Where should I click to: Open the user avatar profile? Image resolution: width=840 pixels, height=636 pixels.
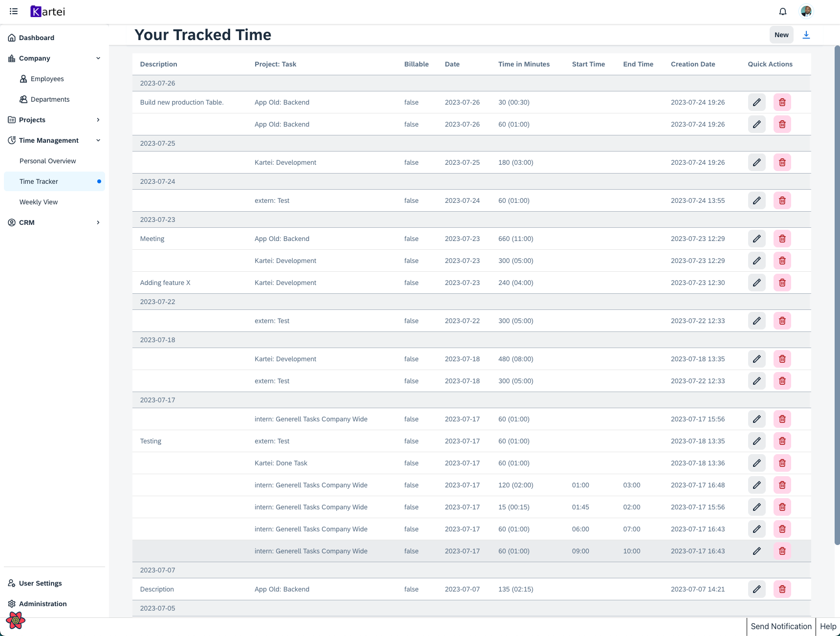click(806, 11)
